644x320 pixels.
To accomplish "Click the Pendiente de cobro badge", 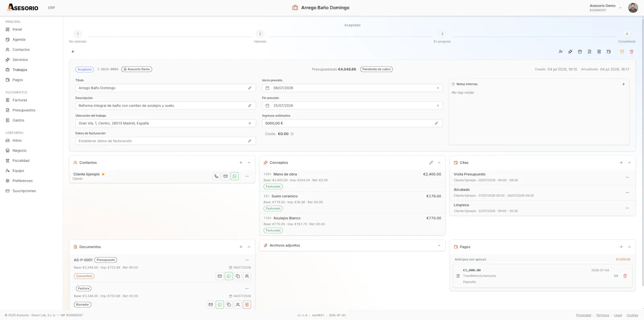I will tap(376, 69).
